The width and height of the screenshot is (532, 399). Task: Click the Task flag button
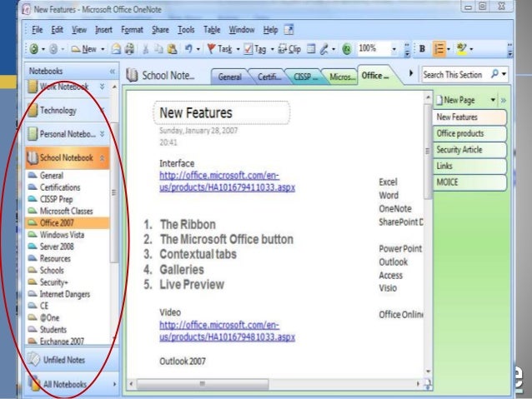(x=219, y=49)
